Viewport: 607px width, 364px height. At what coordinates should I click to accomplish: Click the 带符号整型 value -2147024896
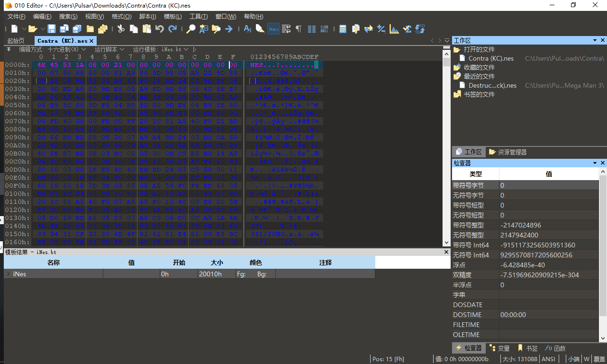549,225
